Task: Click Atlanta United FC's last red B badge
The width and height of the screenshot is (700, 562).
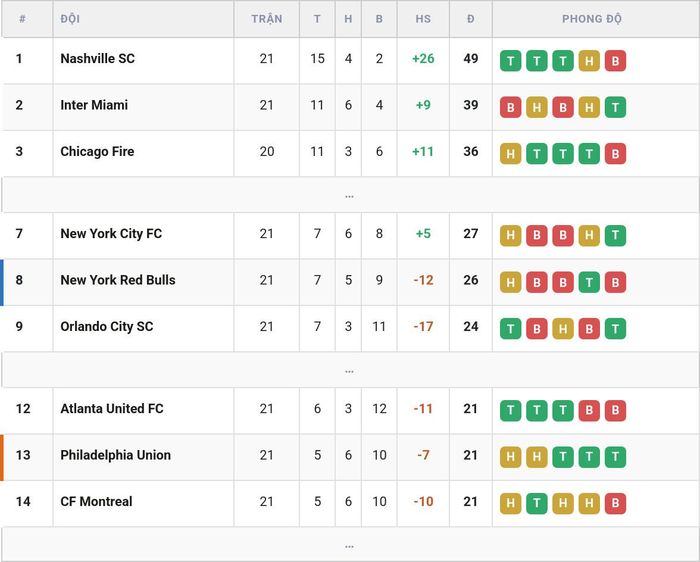Action: tap(615, 411)
